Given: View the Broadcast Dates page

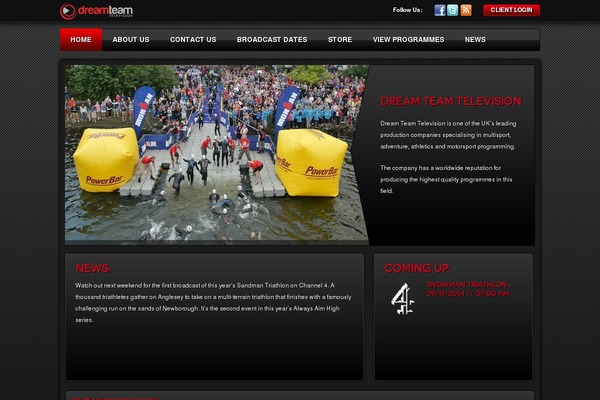Looking at the screenshot, I should point(272,39).
